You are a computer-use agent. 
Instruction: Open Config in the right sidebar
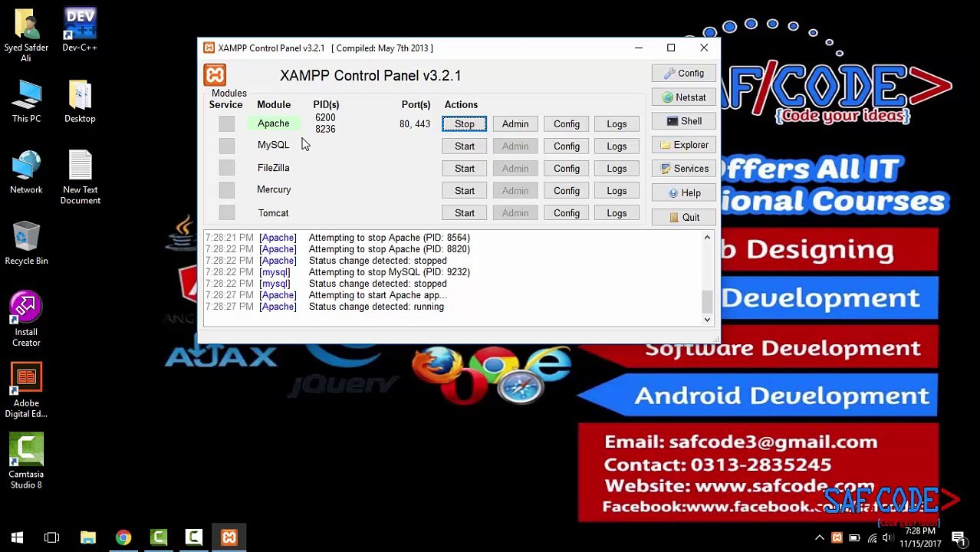(x=683, y=74)
